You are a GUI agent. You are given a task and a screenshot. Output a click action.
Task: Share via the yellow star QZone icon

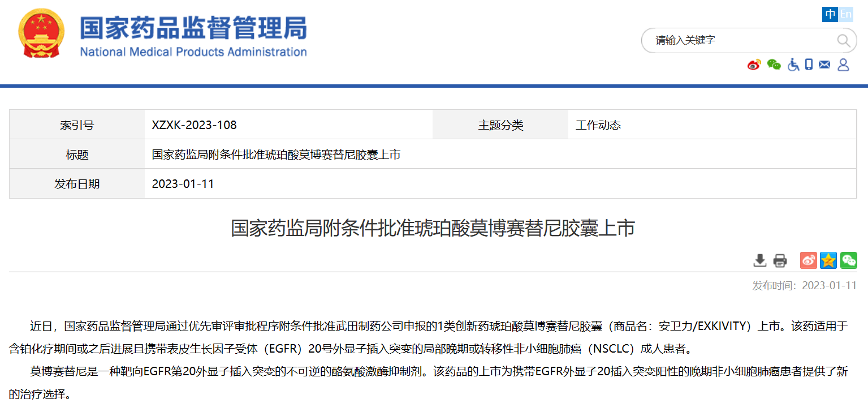(828, 260)
